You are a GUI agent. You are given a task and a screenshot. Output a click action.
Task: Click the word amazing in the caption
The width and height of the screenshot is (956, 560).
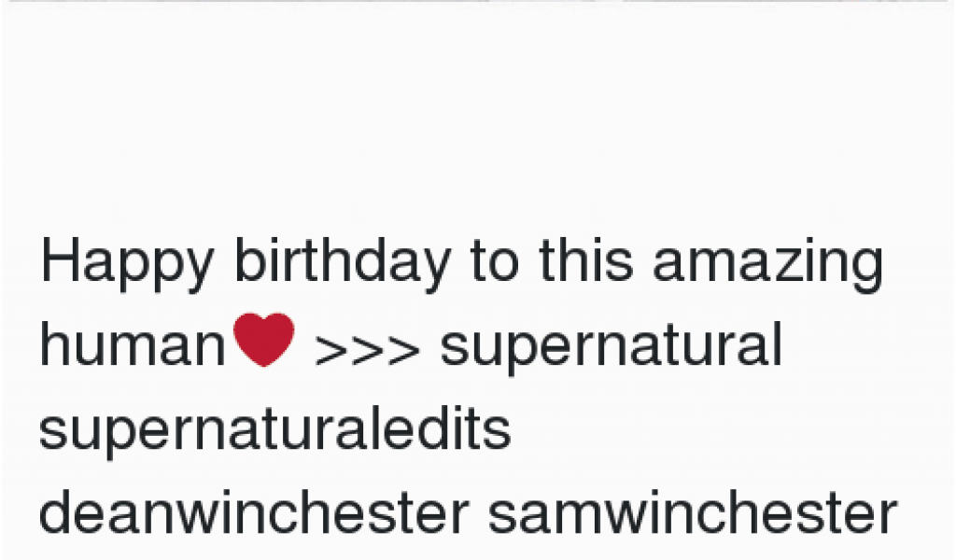pos(768,262)
